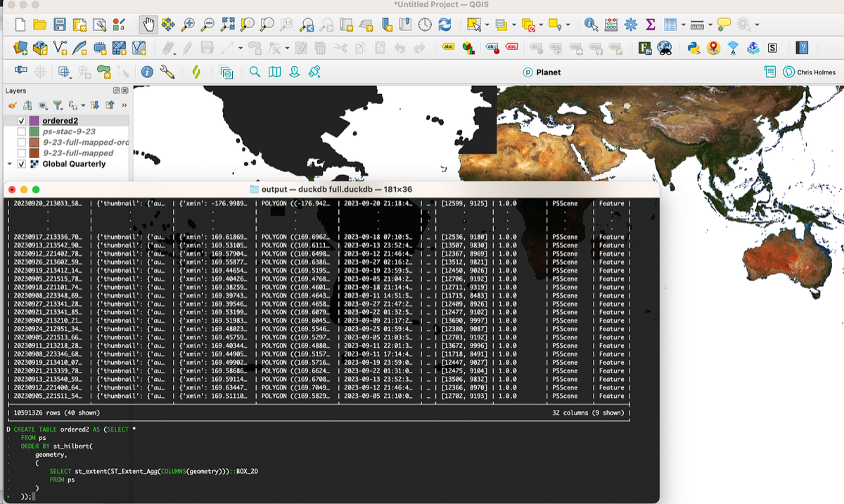Open the Statistical Summary sigma tool

click(x=651, y=25)
